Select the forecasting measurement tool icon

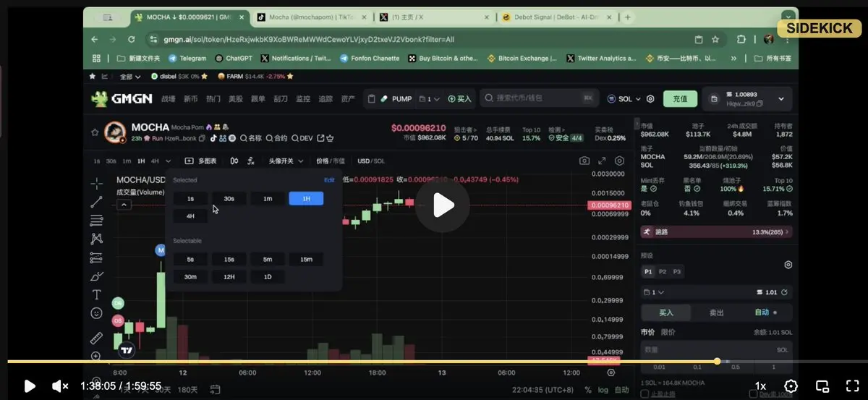pos(96,258)
